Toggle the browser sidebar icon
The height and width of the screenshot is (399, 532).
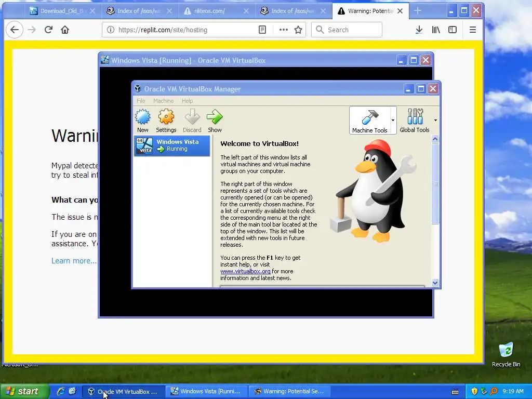[x=453, y=30]
